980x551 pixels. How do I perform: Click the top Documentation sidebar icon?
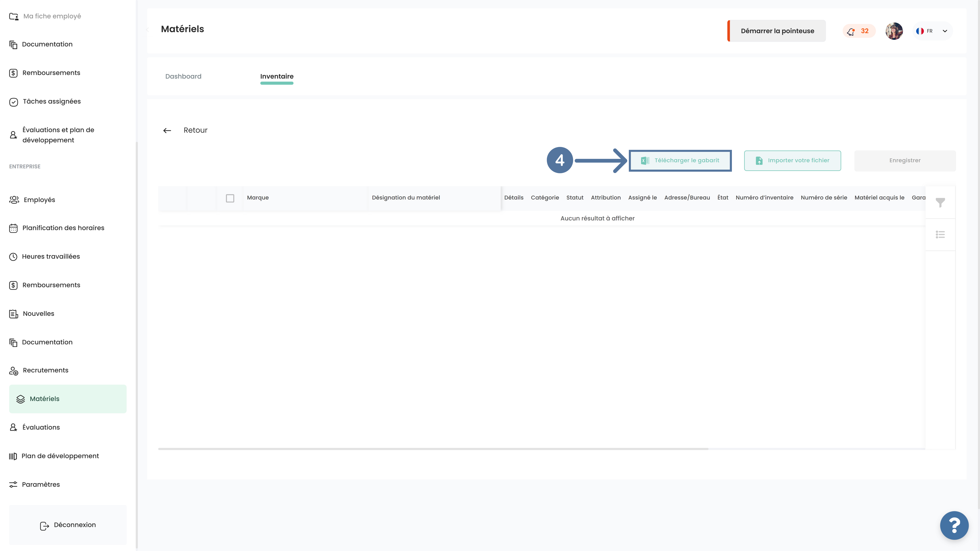[13, 45]
